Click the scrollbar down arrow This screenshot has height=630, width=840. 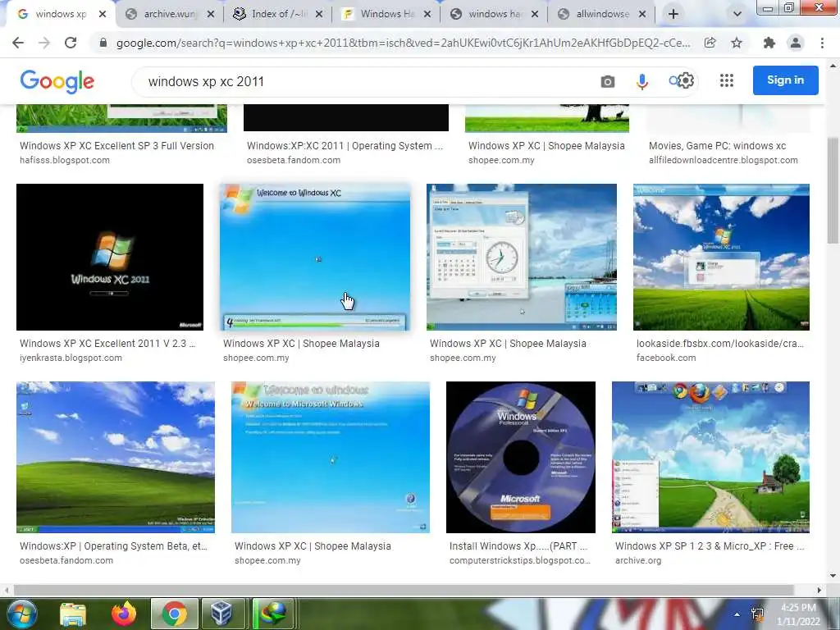(833, 576)
